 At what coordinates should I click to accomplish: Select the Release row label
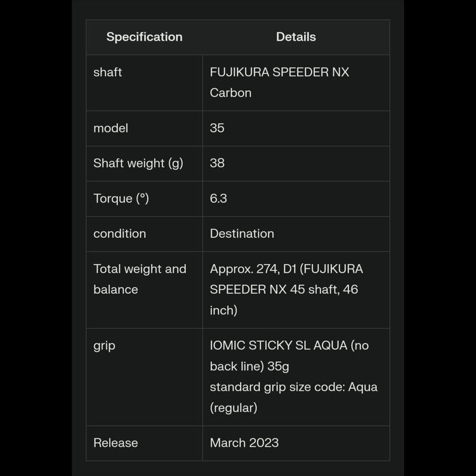[116, 443]
